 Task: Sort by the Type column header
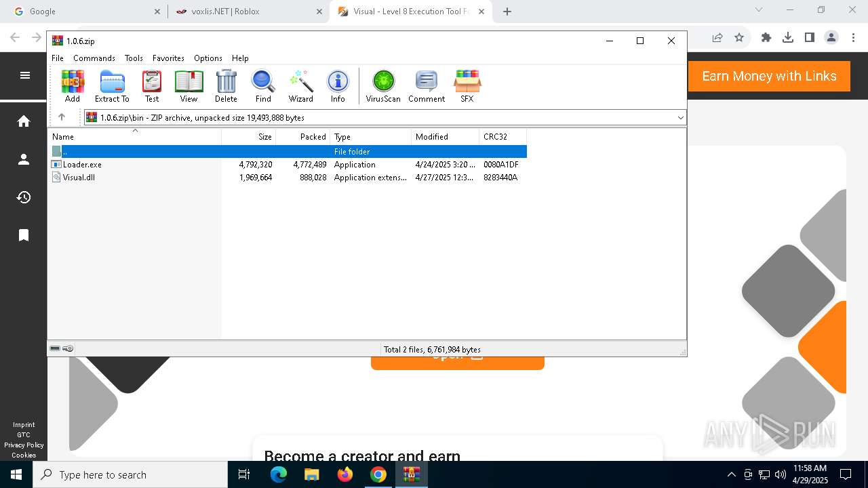[371, 136]
